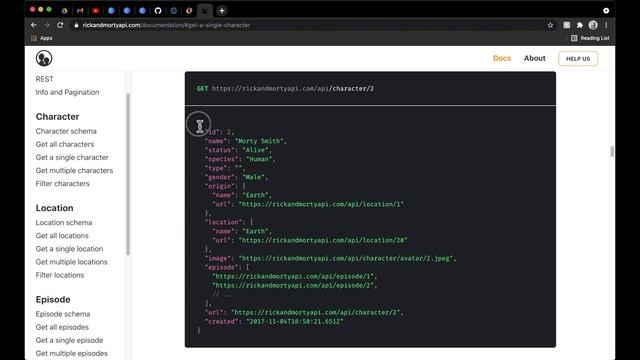The width and height of the screenshot is (640, 360).
Task: Open Get a single location section
Action: click(x=69, y=249)
